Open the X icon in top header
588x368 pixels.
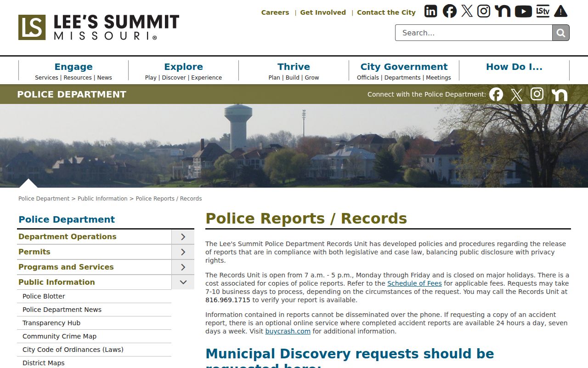coord(467,11)
